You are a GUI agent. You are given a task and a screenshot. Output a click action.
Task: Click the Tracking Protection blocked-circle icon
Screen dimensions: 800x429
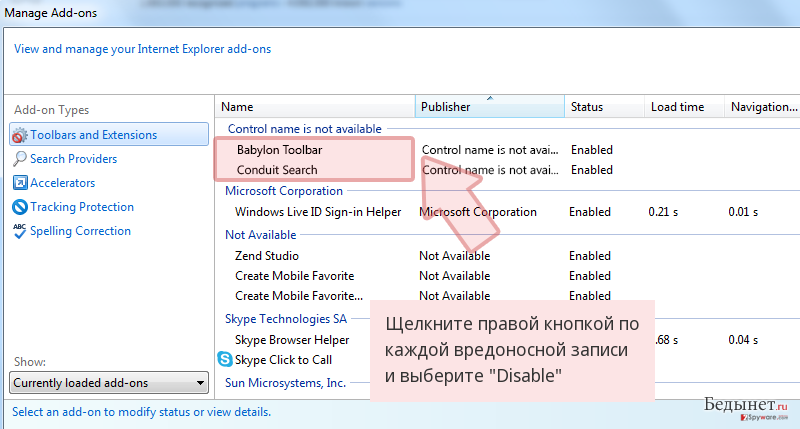pos(19,207)
